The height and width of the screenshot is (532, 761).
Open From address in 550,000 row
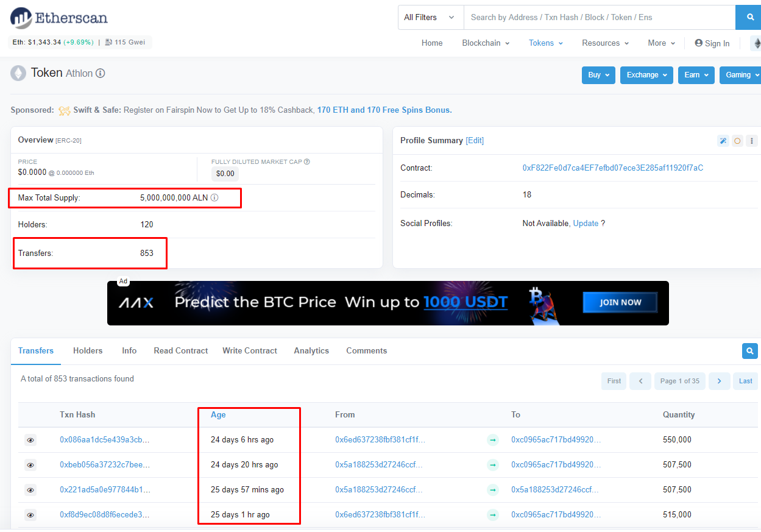[x=380, y=440]
